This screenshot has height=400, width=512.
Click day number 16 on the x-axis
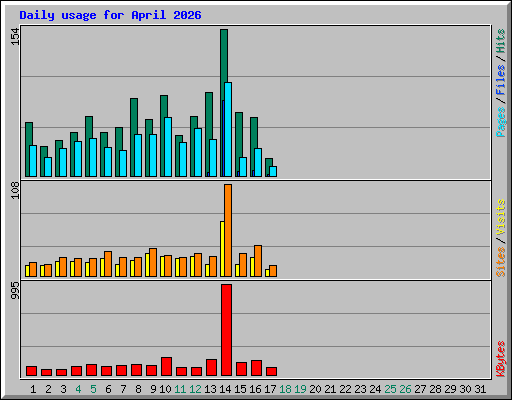tap(255, 389)
